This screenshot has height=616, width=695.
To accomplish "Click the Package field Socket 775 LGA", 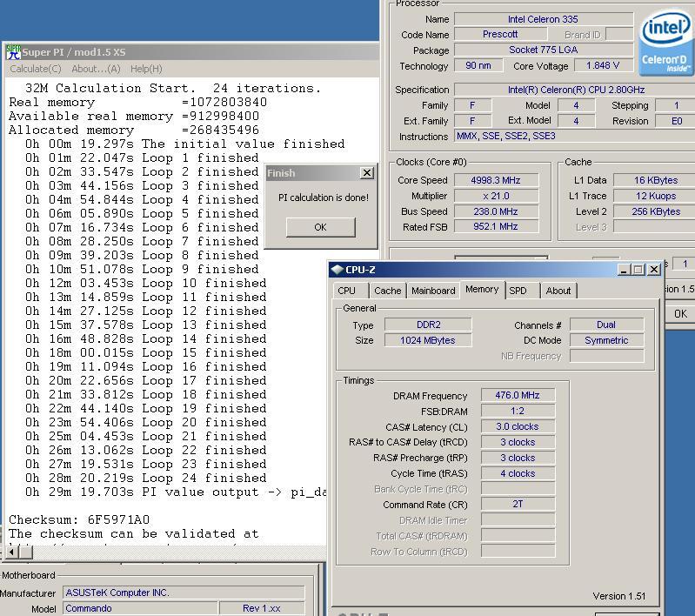I will pos(544,50).
